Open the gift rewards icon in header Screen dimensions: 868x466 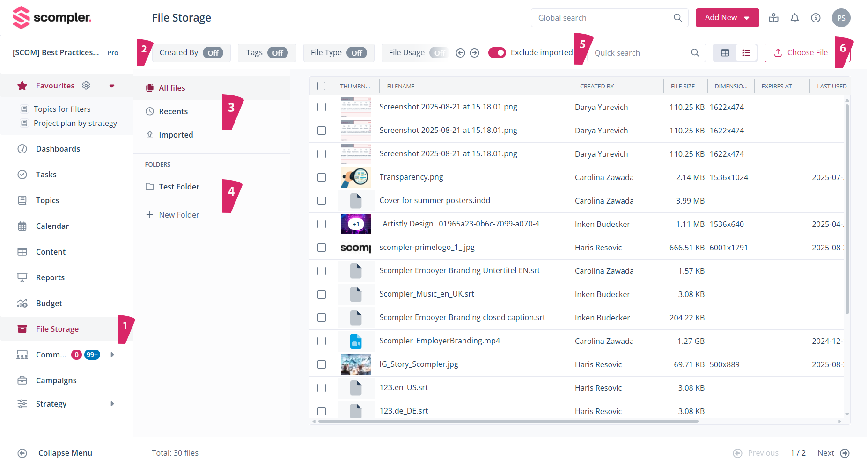[773, 18]
